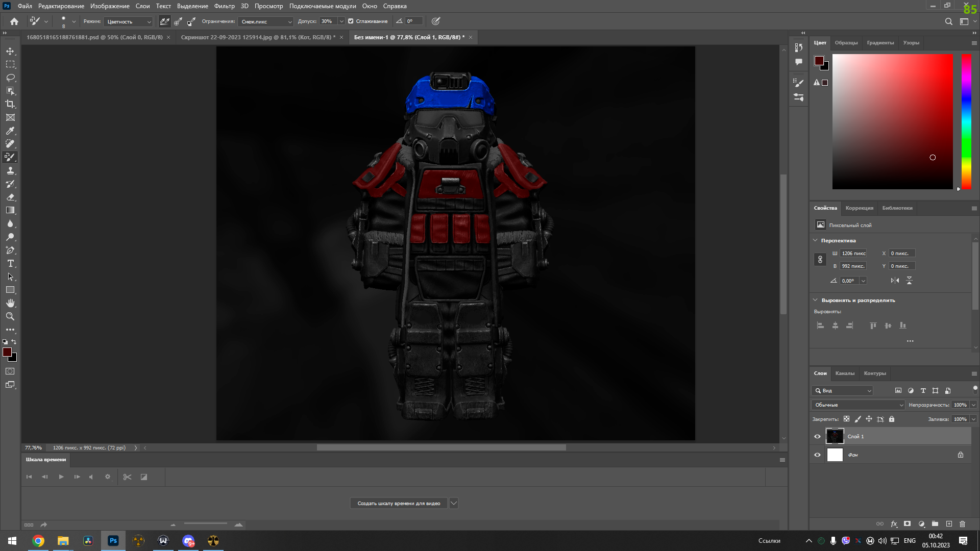
Task: Open layer styles fx button
Action: (x=894, y=524)
